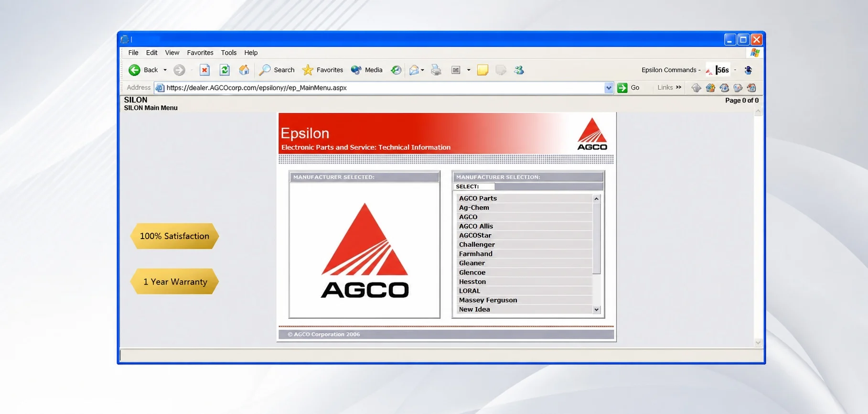Click the Messenger people icon
Image resolution: width=868 pixels, height=414 pixels.
(x=519, y=70)
